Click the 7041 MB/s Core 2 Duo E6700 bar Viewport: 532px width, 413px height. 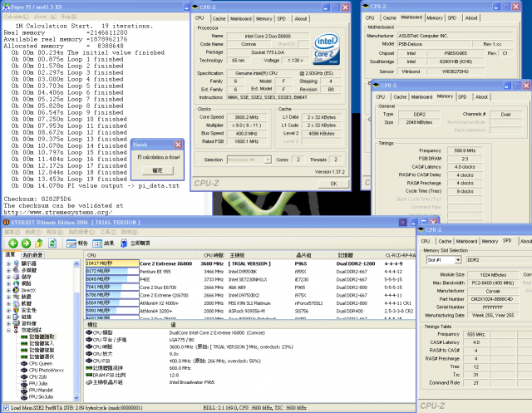tap(112, 288)
